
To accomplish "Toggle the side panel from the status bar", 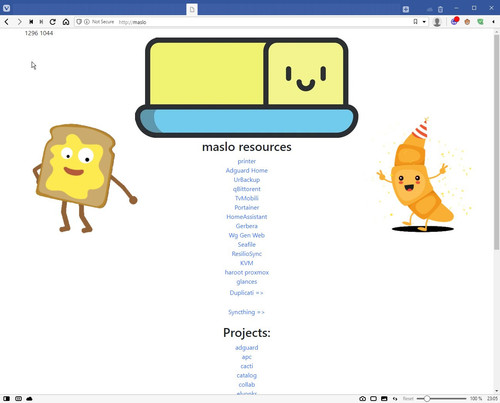I will coord(7,398).
